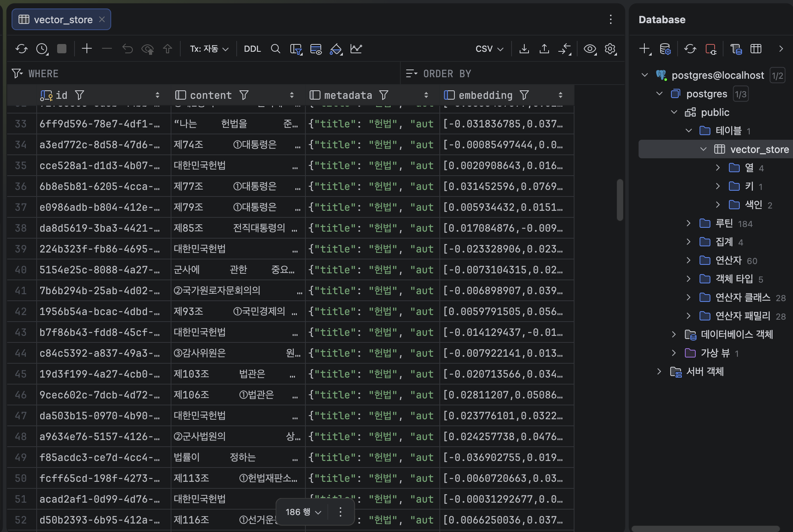
Task: Toggle the eye view options icon
Action: [590, 49]
